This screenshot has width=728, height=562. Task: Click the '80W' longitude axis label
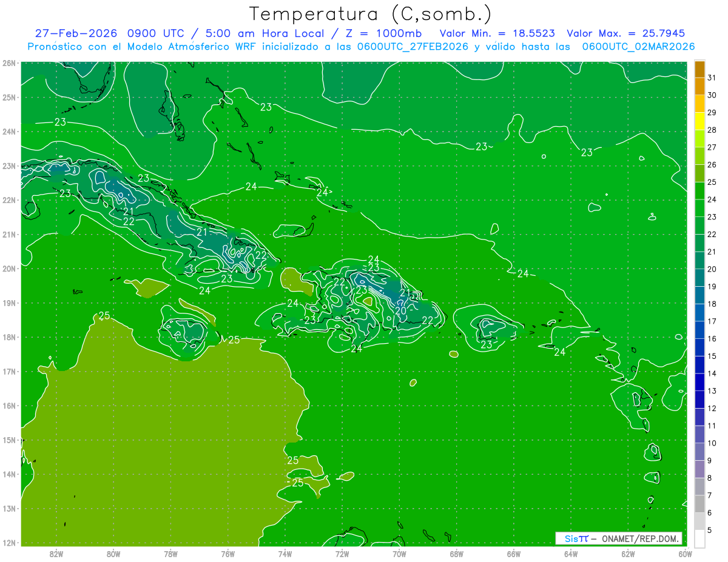click(x=113, y=554)
